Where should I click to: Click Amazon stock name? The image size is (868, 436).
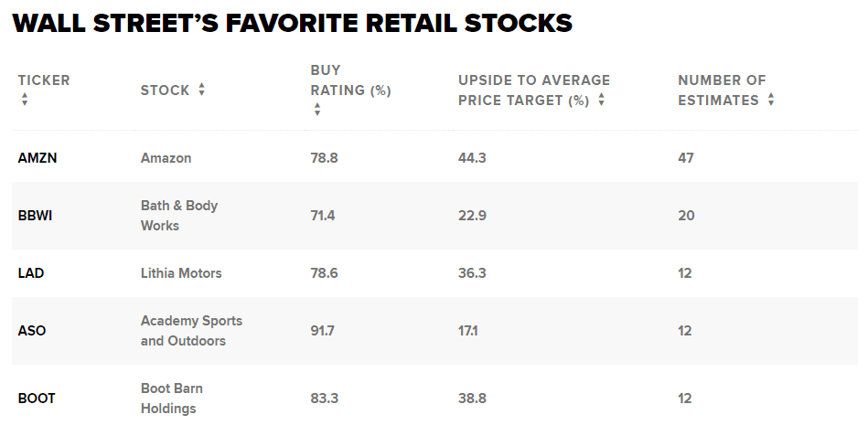tap(166, 158)
